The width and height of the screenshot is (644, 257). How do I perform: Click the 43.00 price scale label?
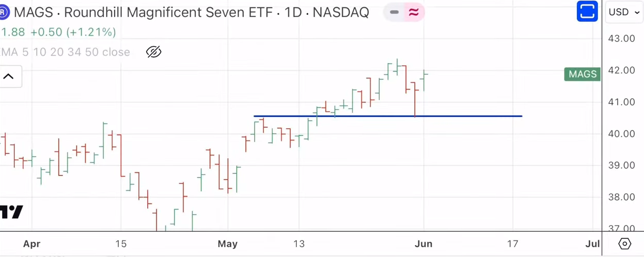(x=622, y=39)
